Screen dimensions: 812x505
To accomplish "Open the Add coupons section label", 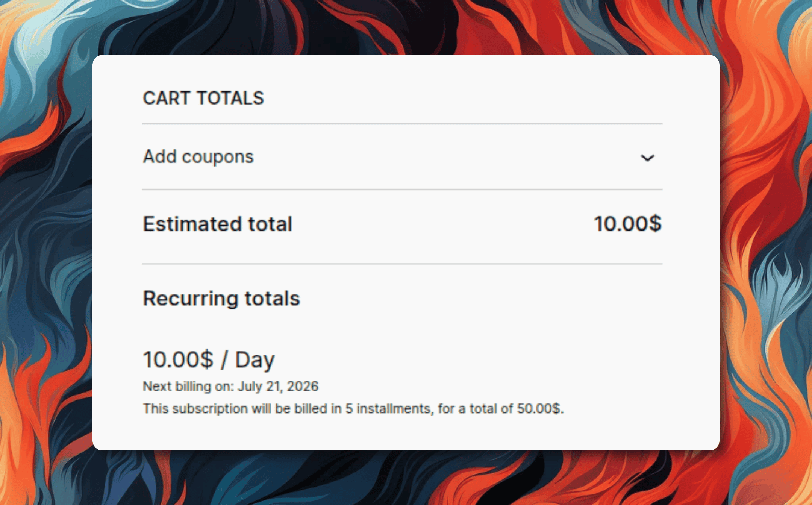I will 198,156.
